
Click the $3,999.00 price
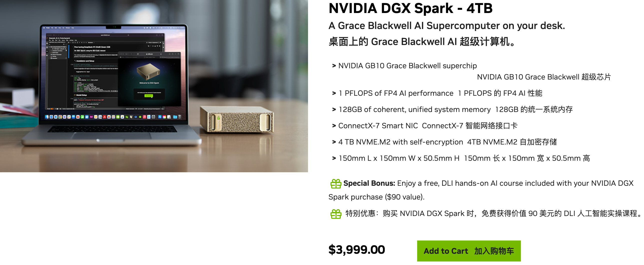[356, 250]
